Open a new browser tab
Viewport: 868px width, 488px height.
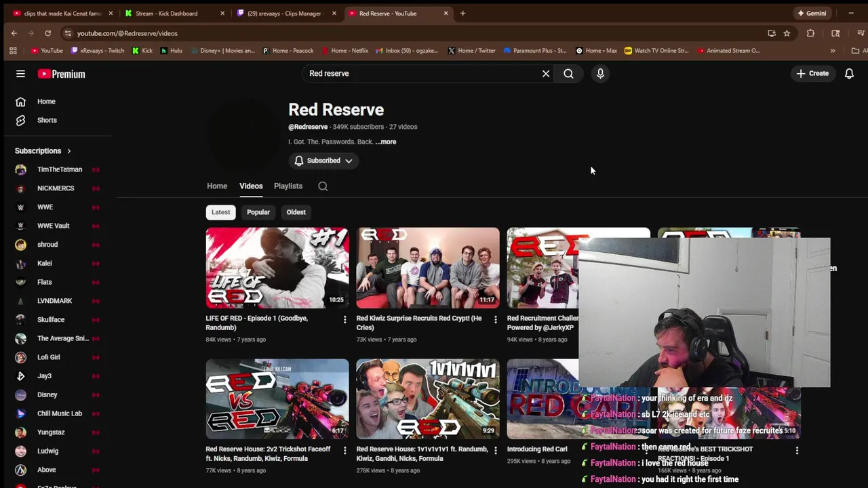pyautogui.click(x=462, y=14)
